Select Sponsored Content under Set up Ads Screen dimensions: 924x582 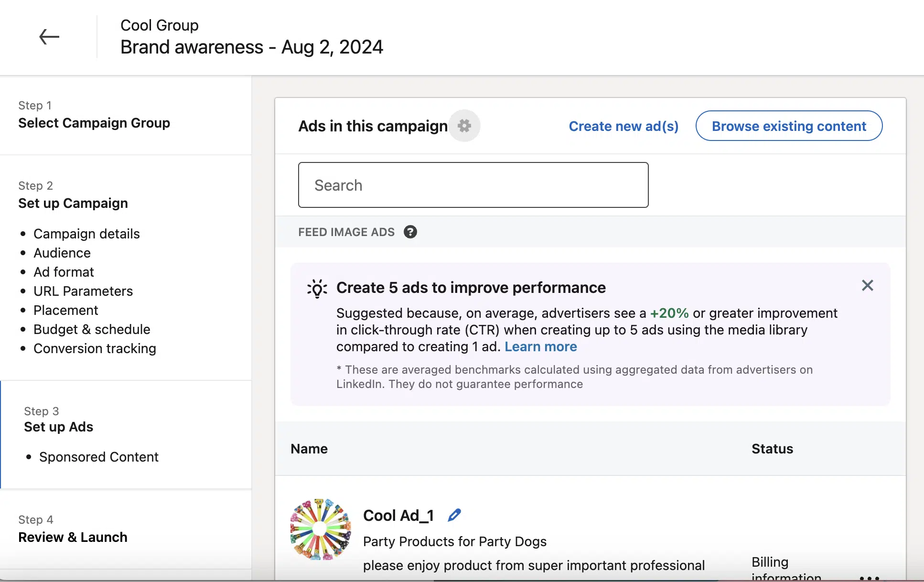tap(98, 457)
